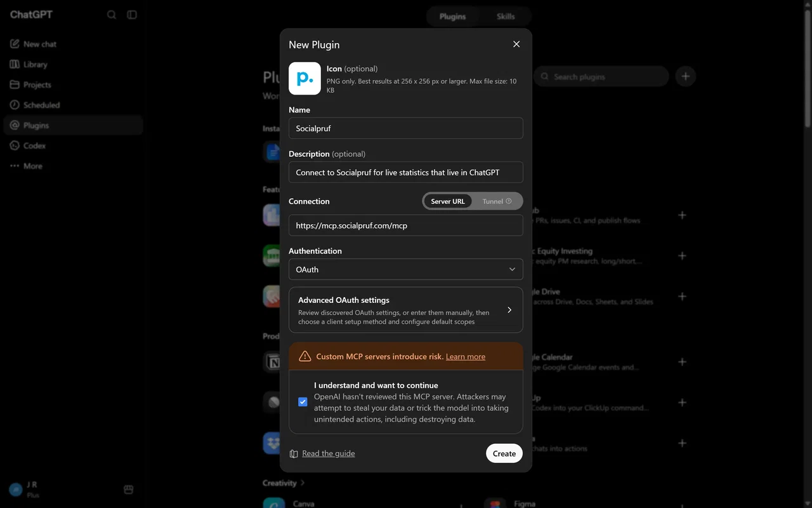Start a New chat
Viewport: 812px width, 508px height.
point(73,44)
